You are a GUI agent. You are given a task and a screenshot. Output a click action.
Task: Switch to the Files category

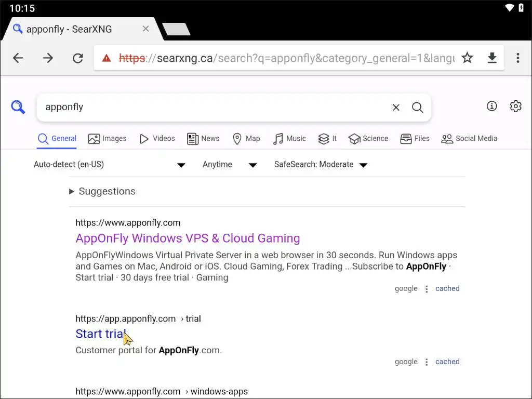pyautogui.click(x=415, y=138)
